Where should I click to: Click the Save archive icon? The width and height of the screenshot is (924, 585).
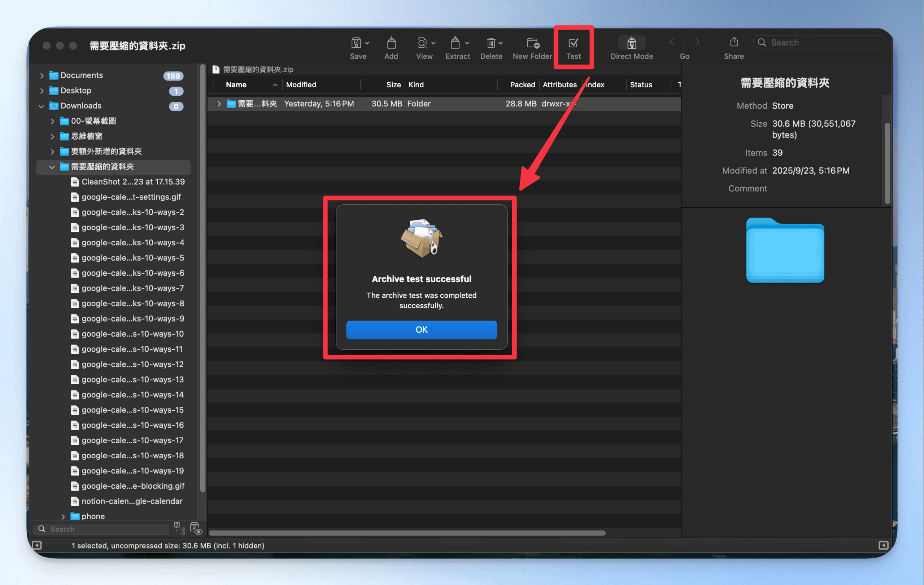[356, 43]
